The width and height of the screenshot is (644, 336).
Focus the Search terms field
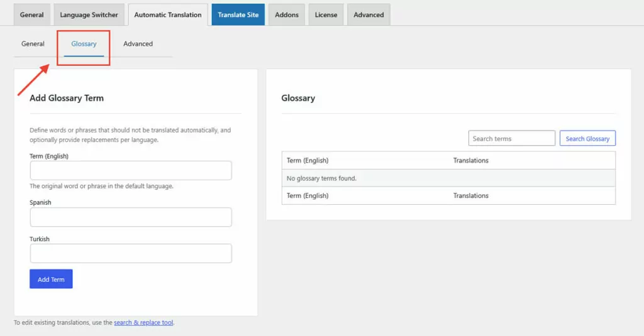click(x=512, y=138)
